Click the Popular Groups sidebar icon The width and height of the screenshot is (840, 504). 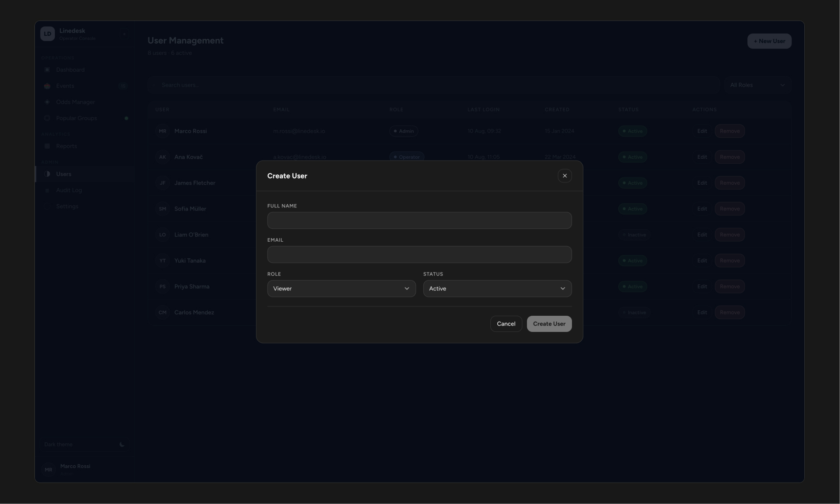pyautogui.click(x=47, y=118)
